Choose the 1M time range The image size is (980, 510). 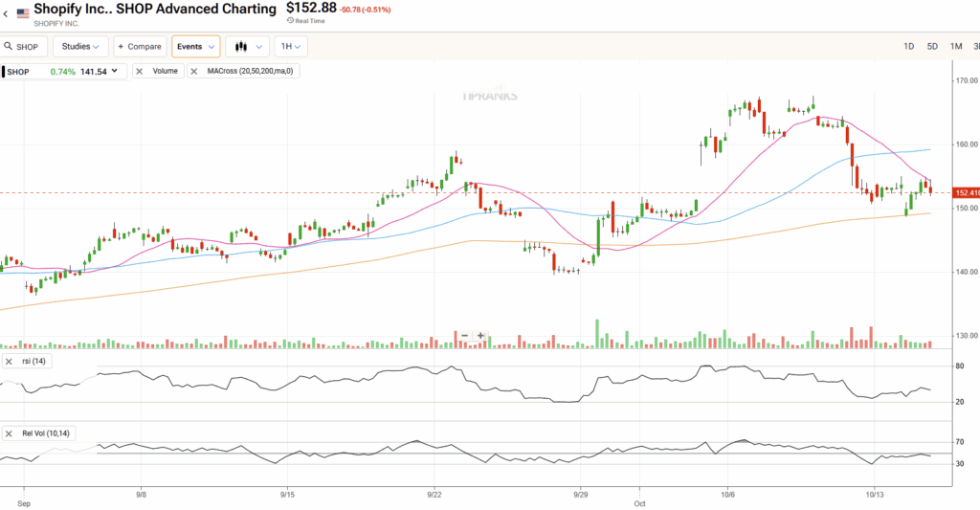pyautogui.click(x=955, y=46)
